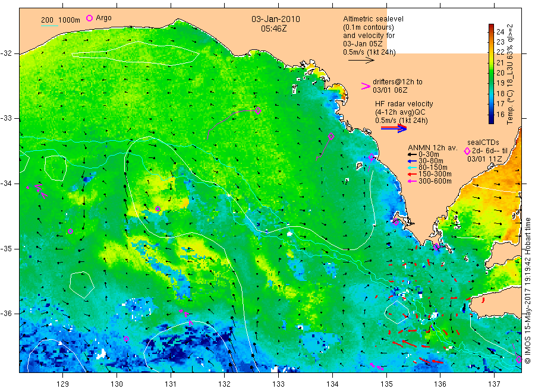Click the Argo float circle near 130.2E 36.4S

pos(126,339)
